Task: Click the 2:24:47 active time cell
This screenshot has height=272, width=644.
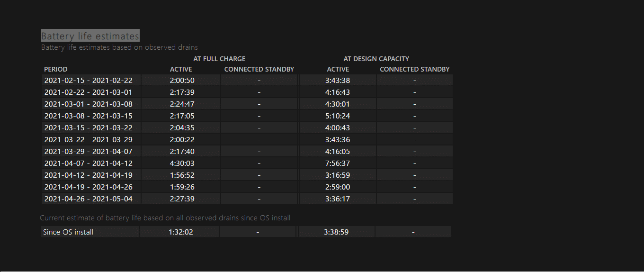Action: point(182,104)
